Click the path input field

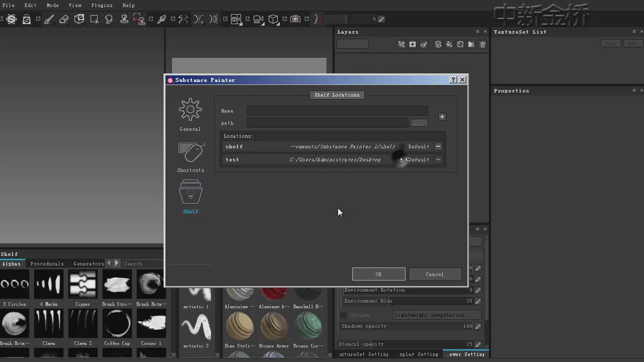coord(327,123)
